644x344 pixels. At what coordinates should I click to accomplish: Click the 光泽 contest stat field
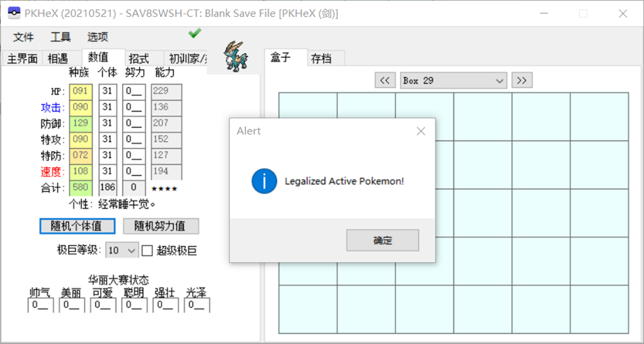[197, 305]
